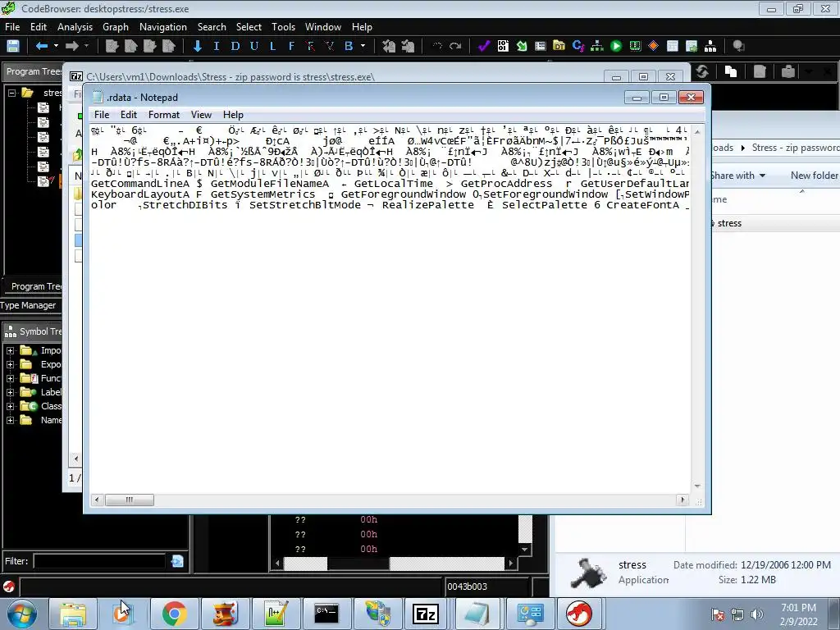This screenshot has height=630, width=840.
Task: Click the blue down arrow navigation icon
Action: click(x=197, y=46)
